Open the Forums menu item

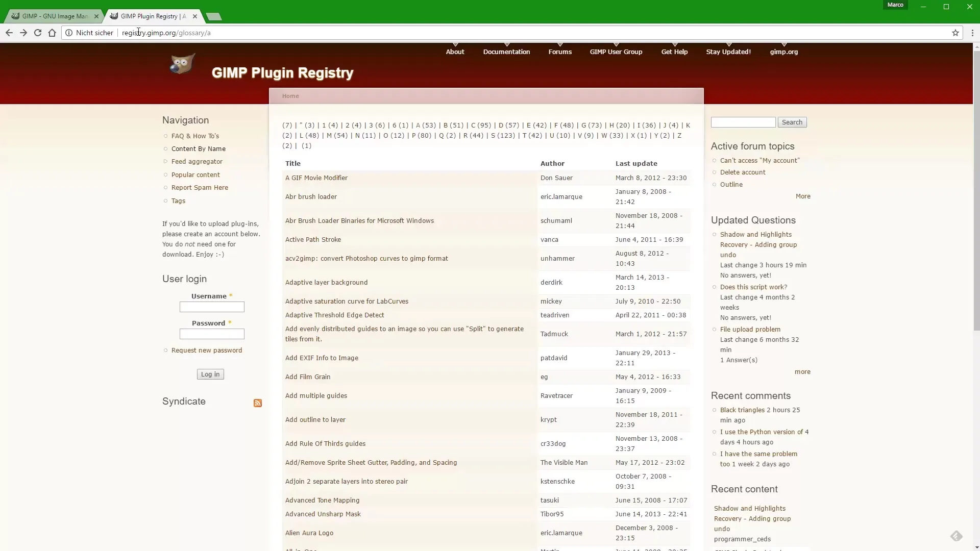560,52
